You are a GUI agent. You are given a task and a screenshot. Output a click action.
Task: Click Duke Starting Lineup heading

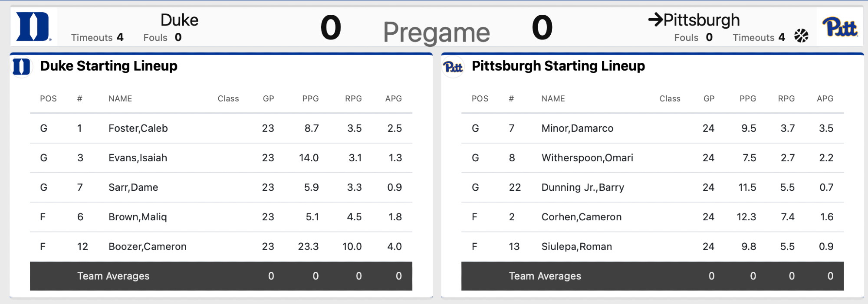click(x=108, y=66)
